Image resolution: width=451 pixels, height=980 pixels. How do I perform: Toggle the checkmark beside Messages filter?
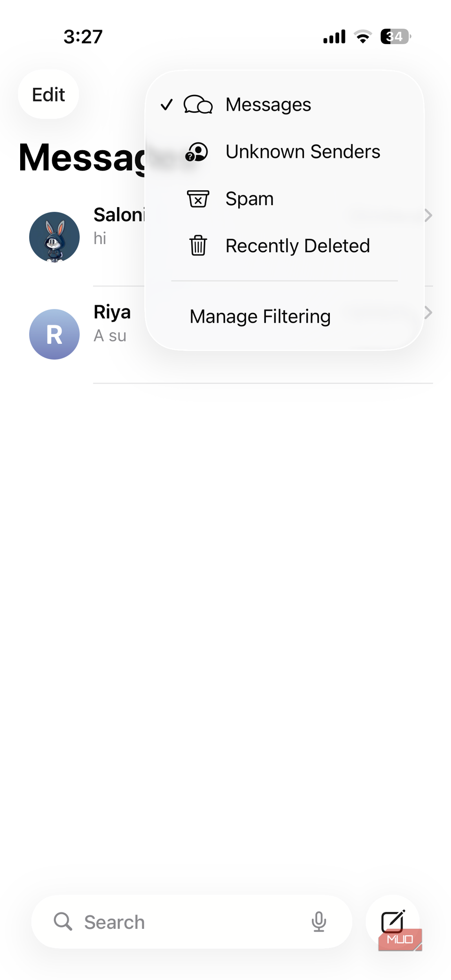[x=167, y=105]
